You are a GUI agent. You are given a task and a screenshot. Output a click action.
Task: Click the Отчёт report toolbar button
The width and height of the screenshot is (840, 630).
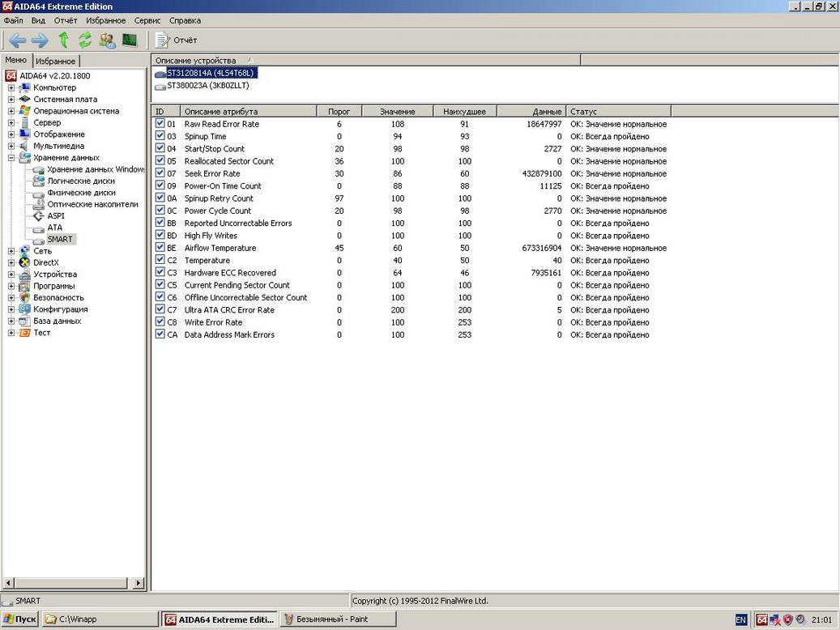pyautogui.click(x=177, y=40)
